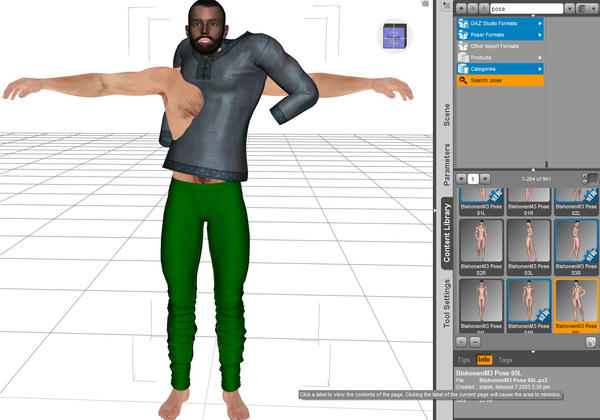Screen dimensions: 600x420
Task: Open the viewport options icon at top right
Action: (x=425, y=3)
